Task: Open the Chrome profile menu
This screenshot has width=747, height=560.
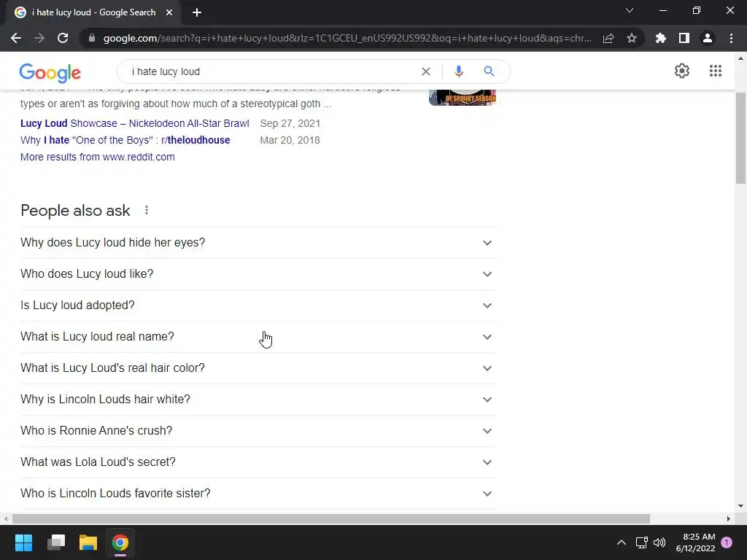Action: (x=708, y=38)
